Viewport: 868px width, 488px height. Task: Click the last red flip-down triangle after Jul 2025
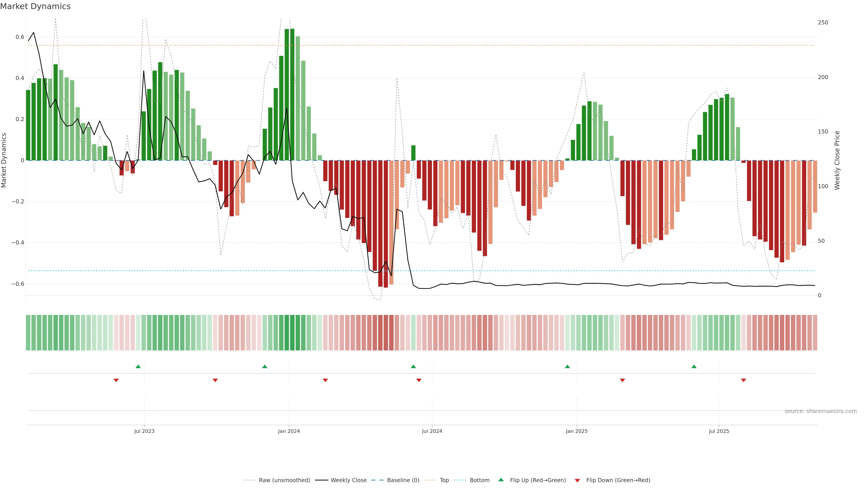point(744,380)
